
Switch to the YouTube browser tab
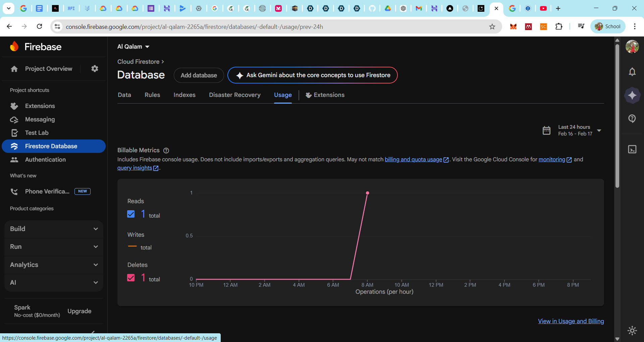(x=543, y=8)
